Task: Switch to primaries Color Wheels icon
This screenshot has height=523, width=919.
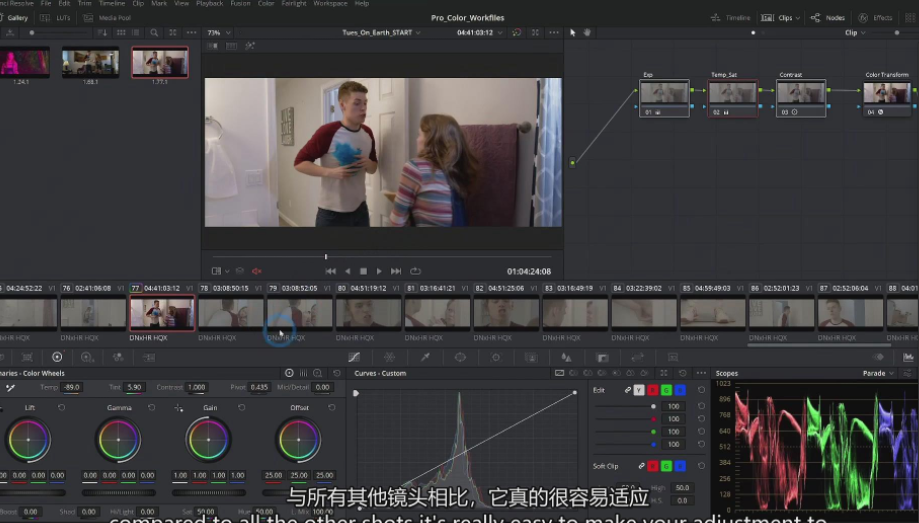Action: (57, 357)
